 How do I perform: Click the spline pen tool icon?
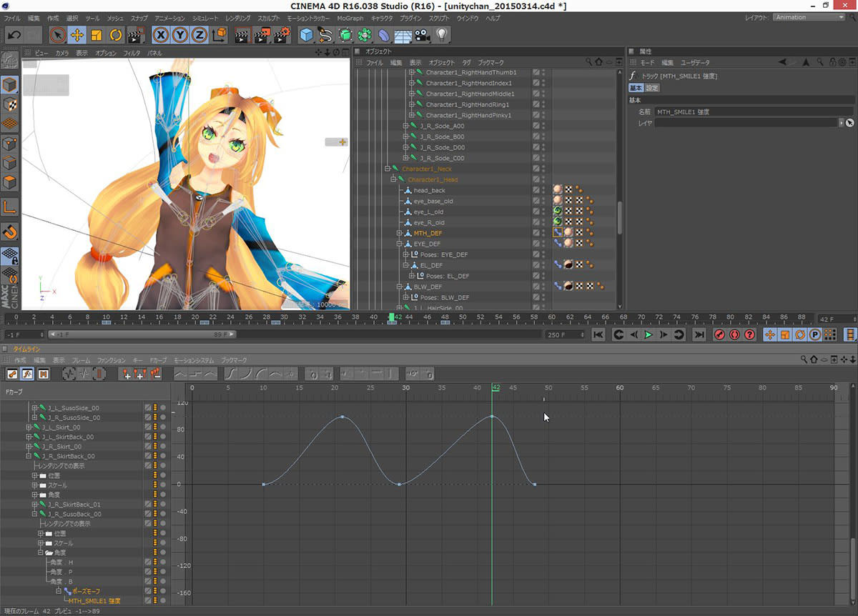[x=326, y=34]
